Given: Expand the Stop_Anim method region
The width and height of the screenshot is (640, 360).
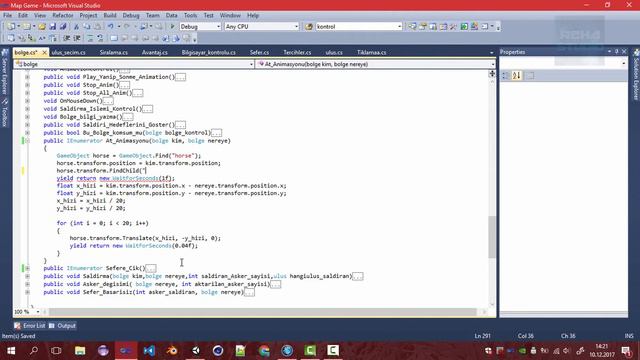Looking at the screenshot, I should 27,85.
